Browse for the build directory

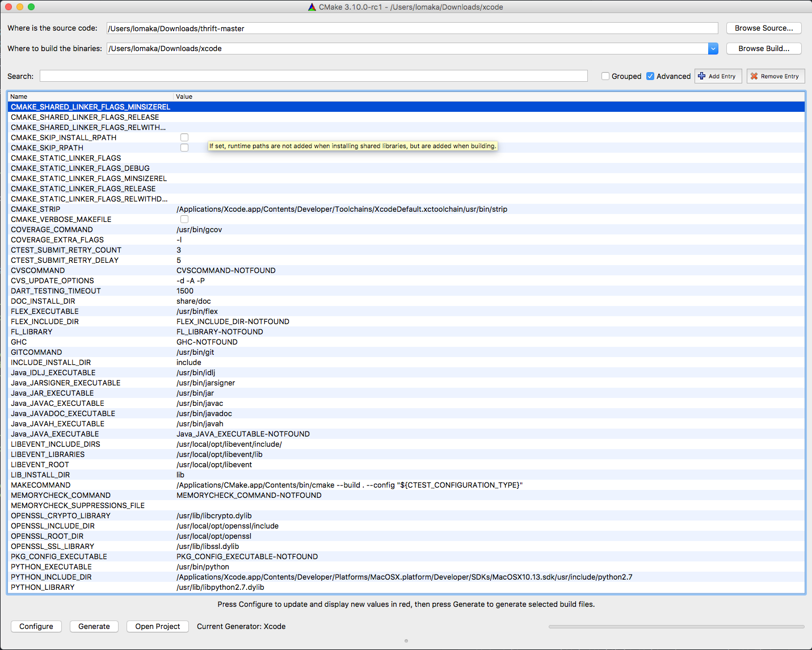(x=764, y=49)
